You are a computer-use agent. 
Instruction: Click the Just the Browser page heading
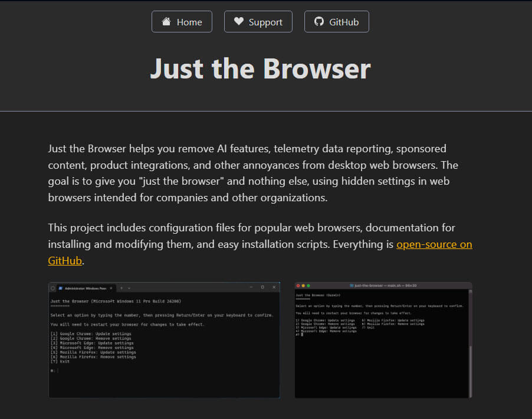pos(261,69)
